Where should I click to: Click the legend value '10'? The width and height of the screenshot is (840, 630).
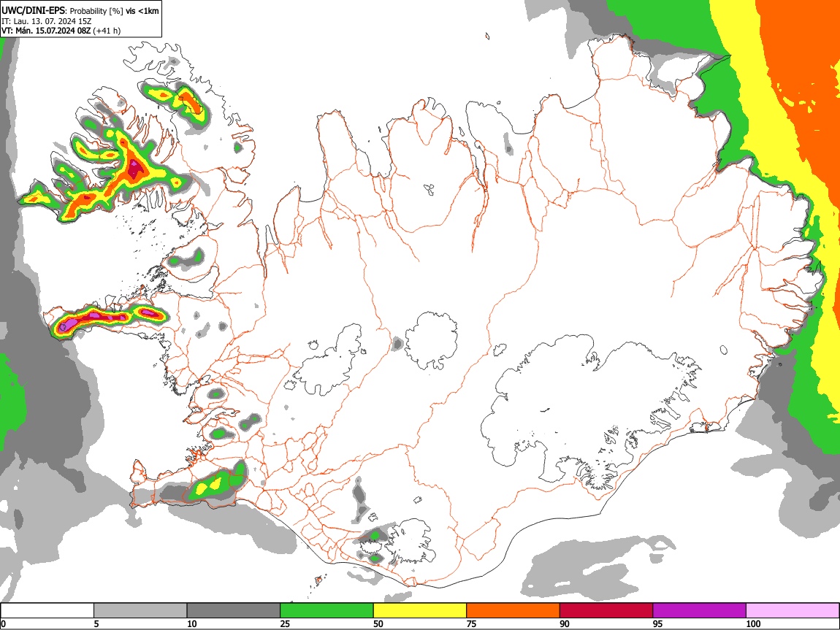click(x=192, y=623)
